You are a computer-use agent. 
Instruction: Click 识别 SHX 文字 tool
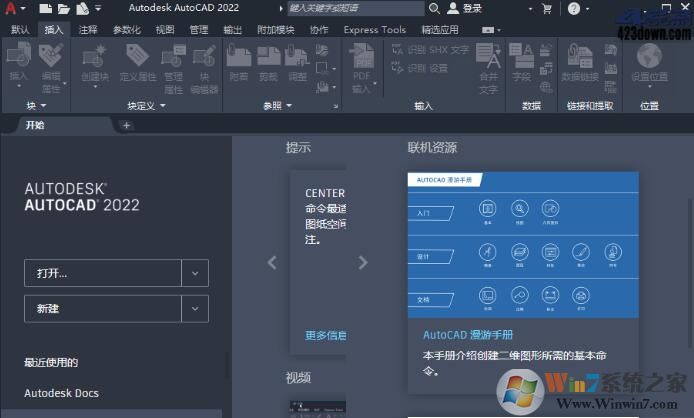(430, 50)
